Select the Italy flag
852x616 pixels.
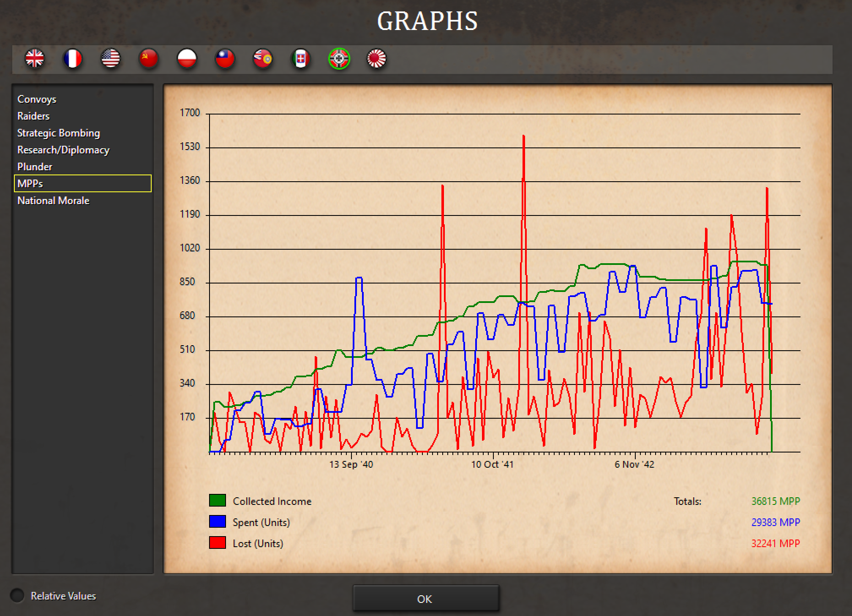click(x=301, y=59)
